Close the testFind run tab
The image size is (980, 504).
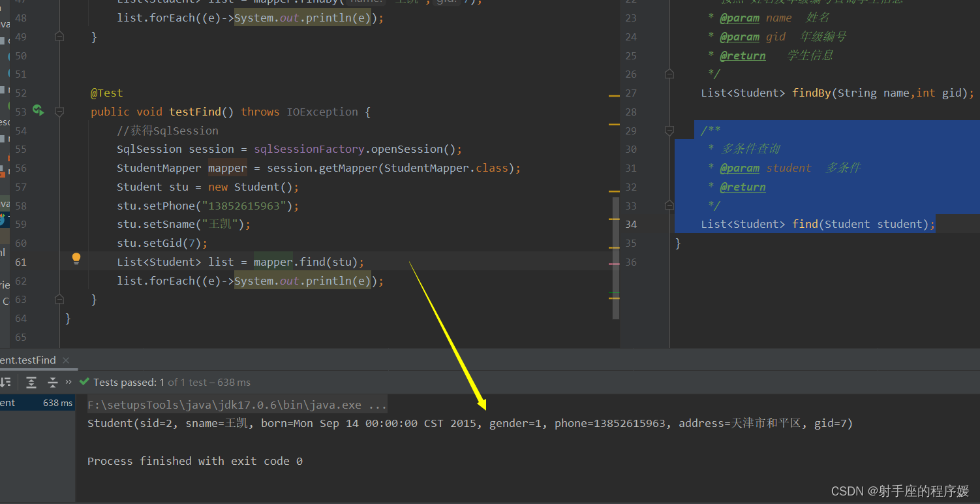click(66, 360)
